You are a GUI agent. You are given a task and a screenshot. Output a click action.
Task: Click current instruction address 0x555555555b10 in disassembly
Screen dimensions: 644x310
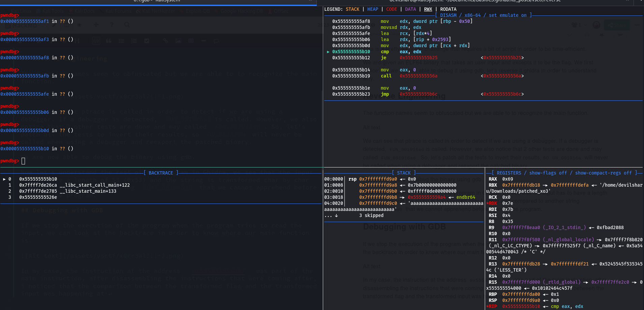(351, 52)
